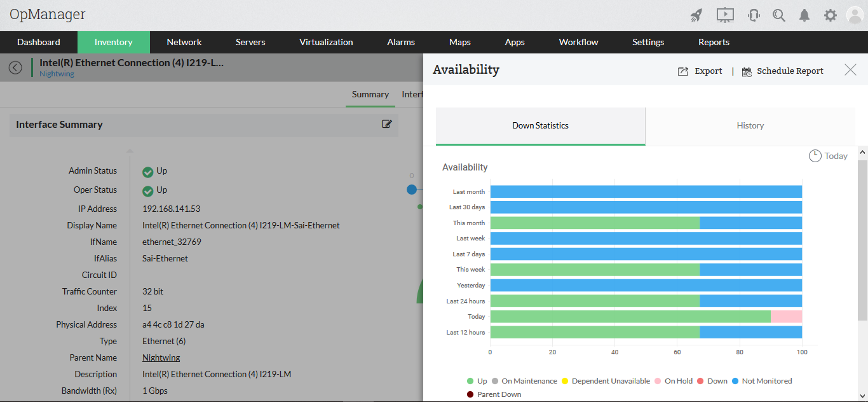Image resolution: width=868 pixels, height=402 pixels.
Task: Open the Servers menu
Action: (250, 42)
